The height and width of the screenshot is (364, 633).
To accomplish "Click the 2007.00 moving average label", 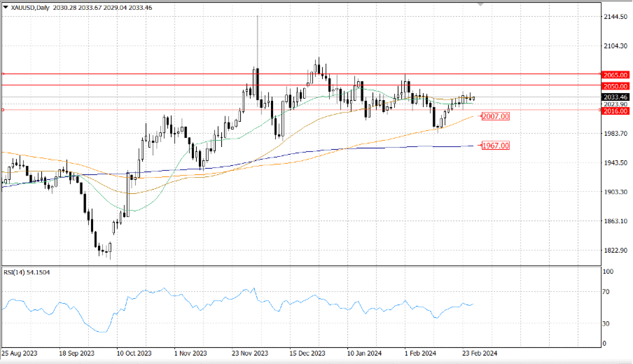I will pyautogui.click(x=495, y=116).
